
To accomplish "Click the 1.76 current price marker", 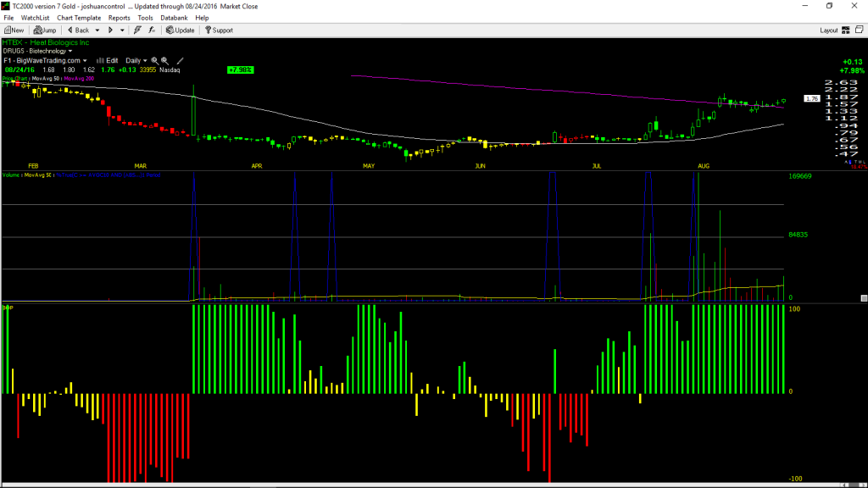I will click(812, 98).
